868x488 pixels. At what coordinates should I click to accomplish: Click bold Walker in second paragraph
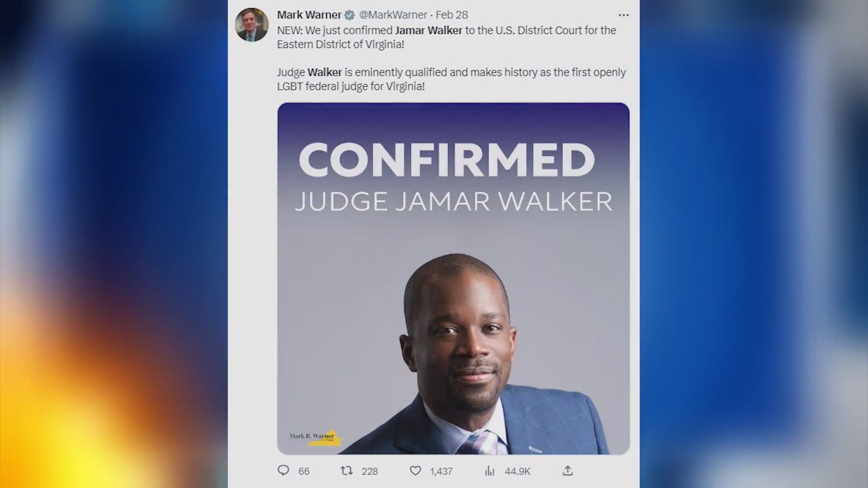pyautogui.click(x=325, y=72)
